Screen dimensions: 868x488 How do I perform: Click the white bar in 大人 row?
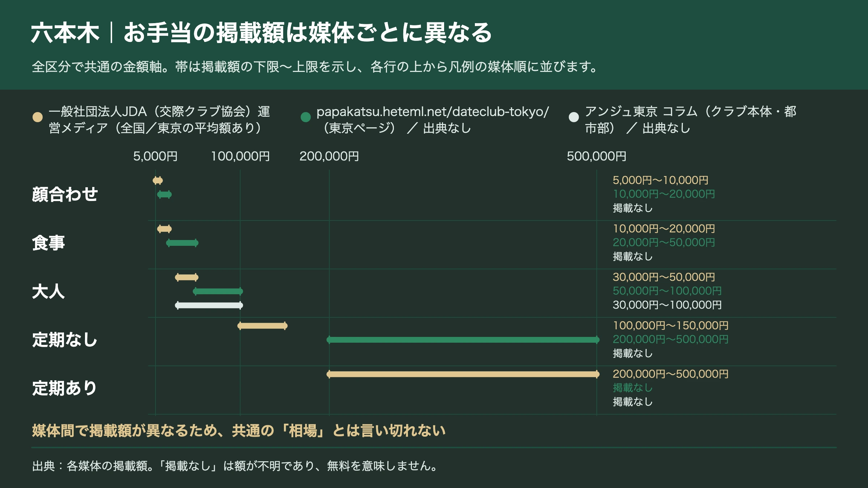[x=209, y=305]
